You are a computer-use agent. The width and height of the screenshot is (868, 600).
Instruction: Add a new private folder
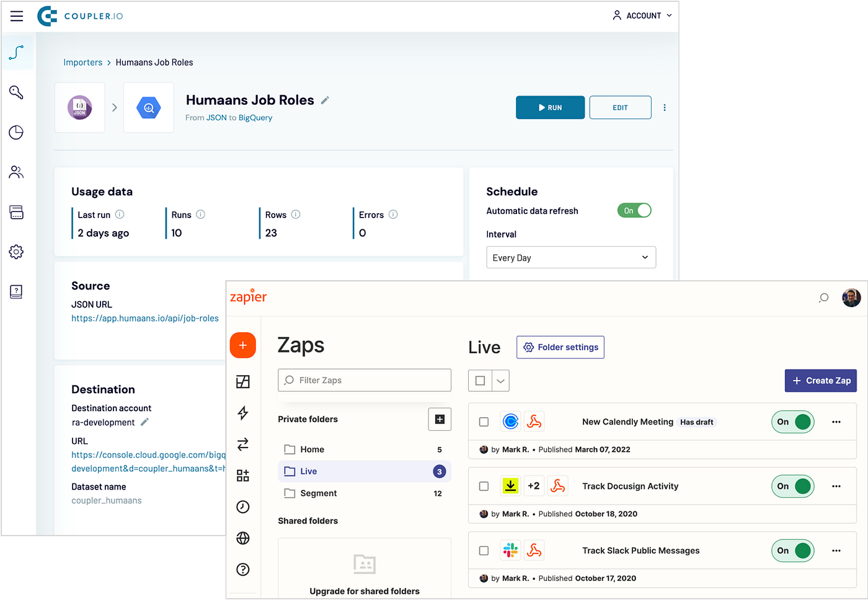(440, 420)
